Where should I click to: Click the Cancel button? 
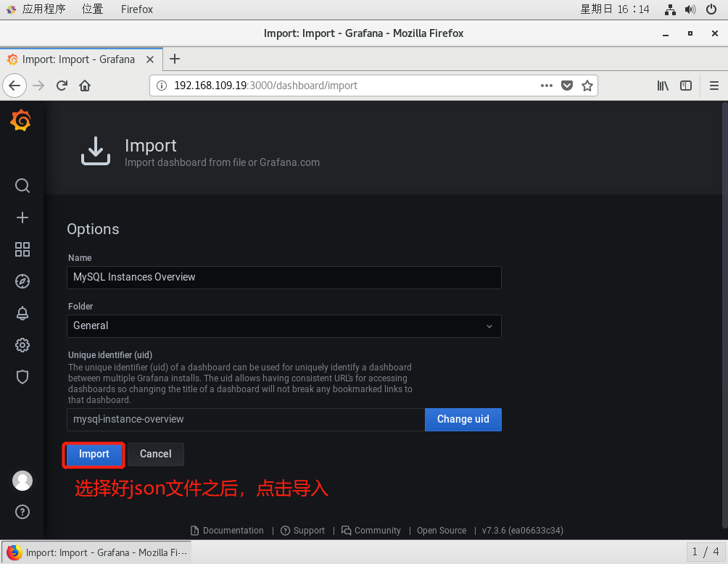156,454
